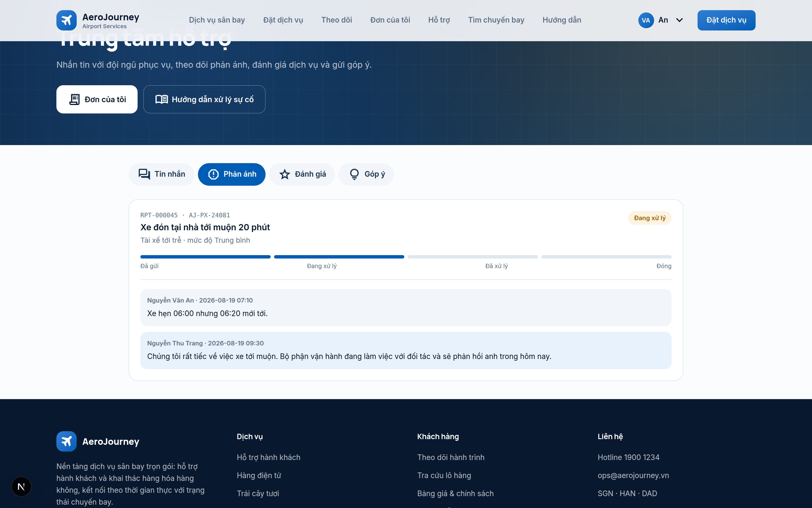Click the Đang xử lý progress segment
Image resolution: width=812 pixels, height=508 pixels.
(339, 257)
